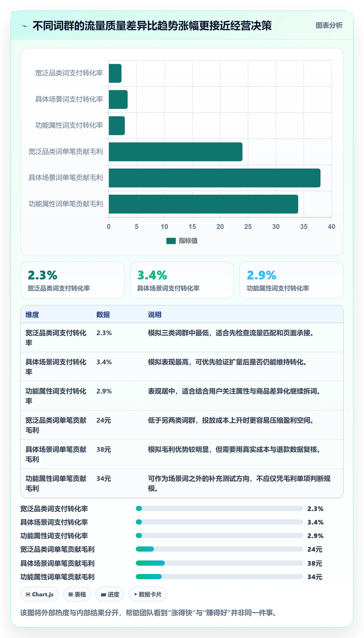Click the 具体场景词单笔贡献毛利 y-axis label
Screen dimensions: 364x638
tap(66, 178)
